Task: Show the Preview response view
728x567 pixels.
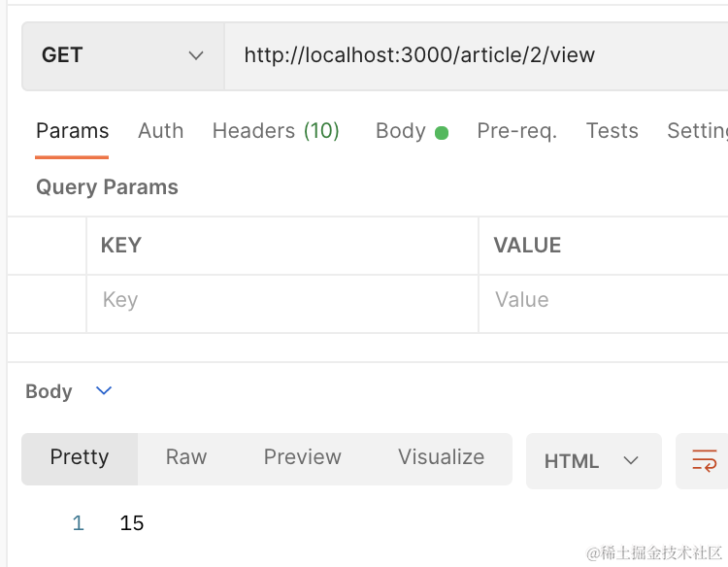Action: 302,457
